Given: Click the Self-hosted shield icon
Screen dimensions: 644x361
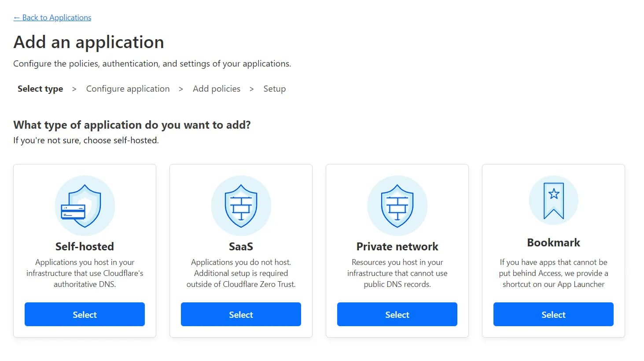Looking at the screenshot, I should (85, 205).
